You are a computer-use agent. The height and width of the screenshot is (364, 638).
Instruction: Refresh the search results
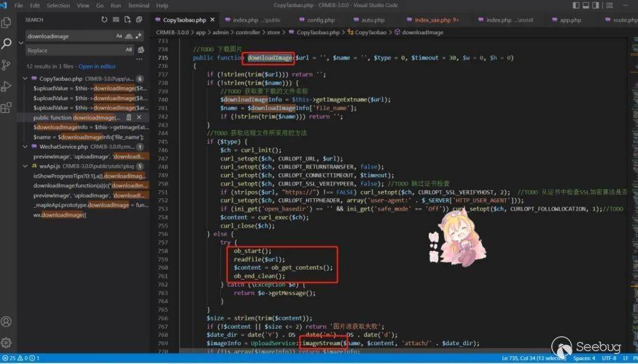pyautogui.click(x=105, y=19)
